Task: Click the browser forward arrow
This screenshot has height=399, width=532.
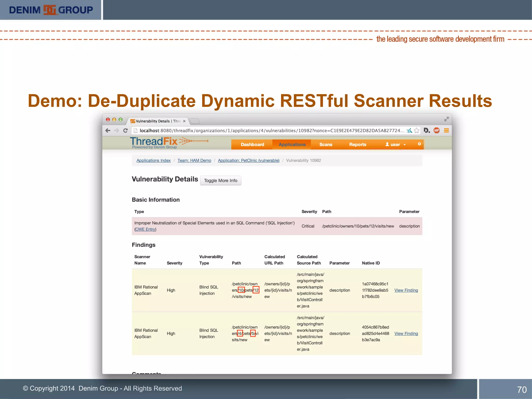Action: click(x=116, y=130)
